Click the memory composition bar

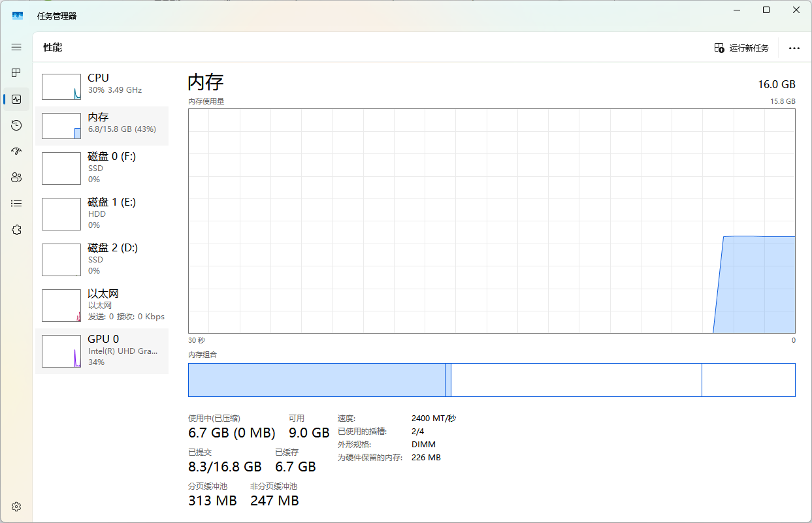[491, 380]
